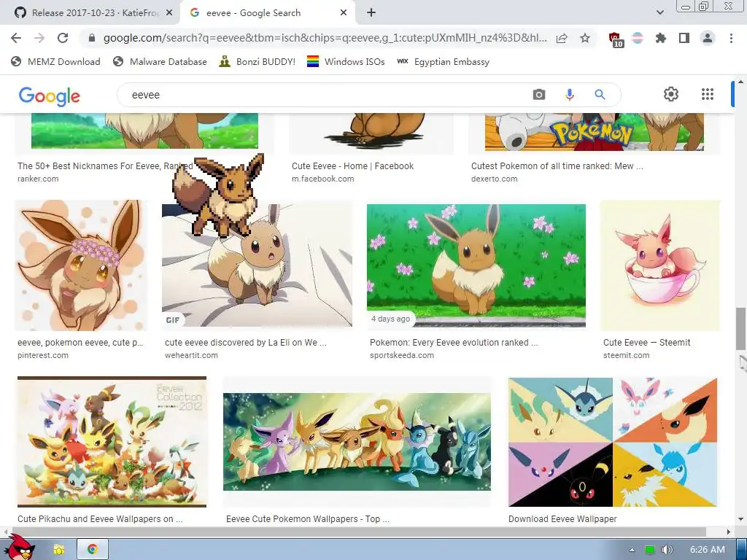
Task: Open the site lock info icon
Action: 91,38
